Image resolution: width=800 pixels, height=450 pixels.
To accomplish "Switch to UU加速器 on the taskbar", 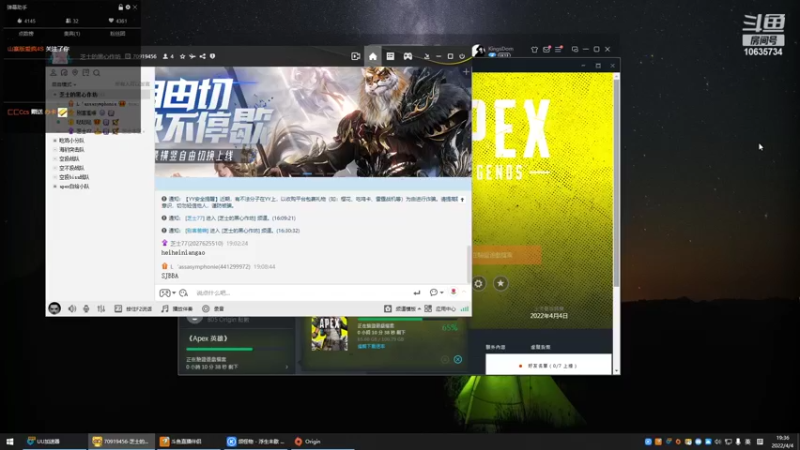I will coord(54,441).
